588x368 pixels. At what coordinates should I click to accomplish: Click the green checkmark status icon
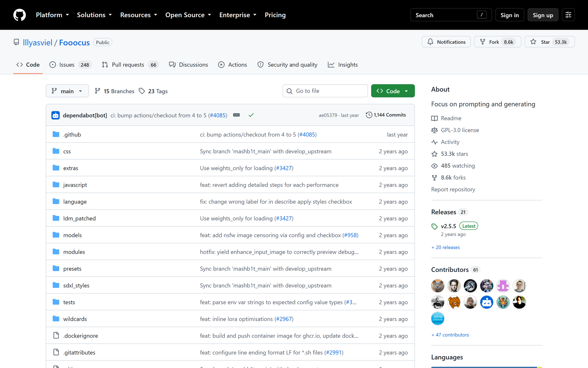(251, 115)
